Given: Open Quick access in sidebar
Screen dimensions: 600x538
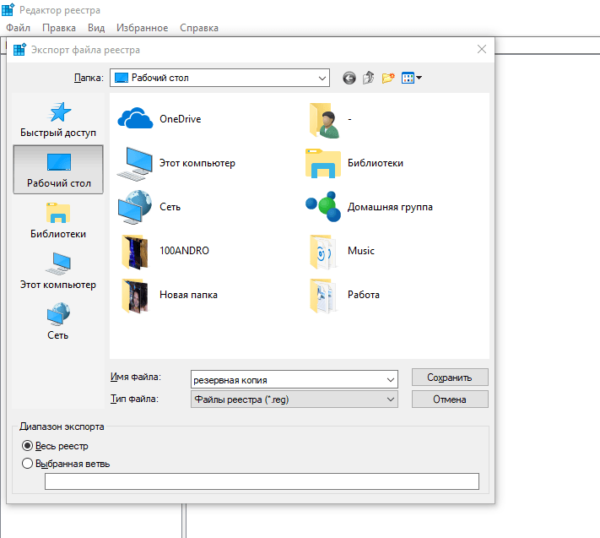Looking at the screenshot, I should [58, 119].
